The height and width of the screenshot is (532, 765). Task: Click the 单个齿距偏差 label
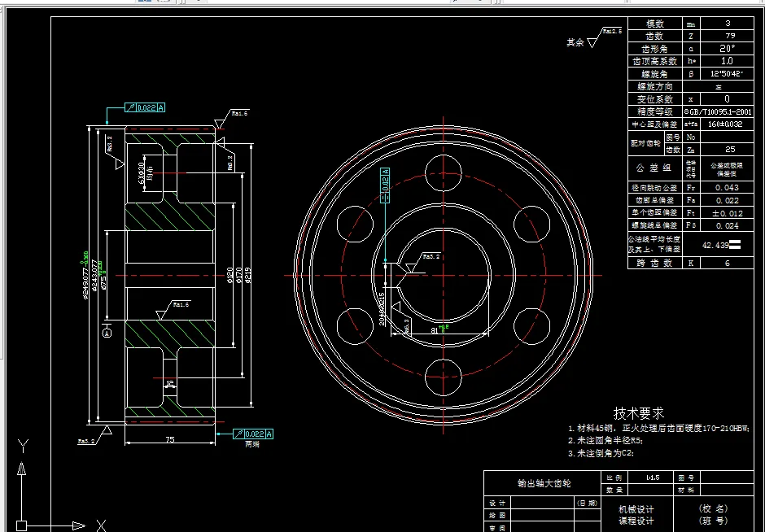[654, 213]
